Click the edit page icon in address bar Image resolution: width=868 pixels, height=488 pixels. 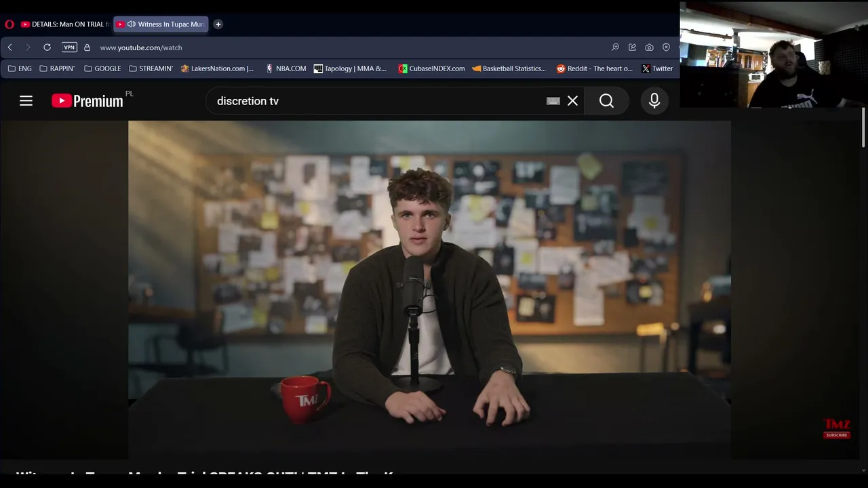click(632, 47)
